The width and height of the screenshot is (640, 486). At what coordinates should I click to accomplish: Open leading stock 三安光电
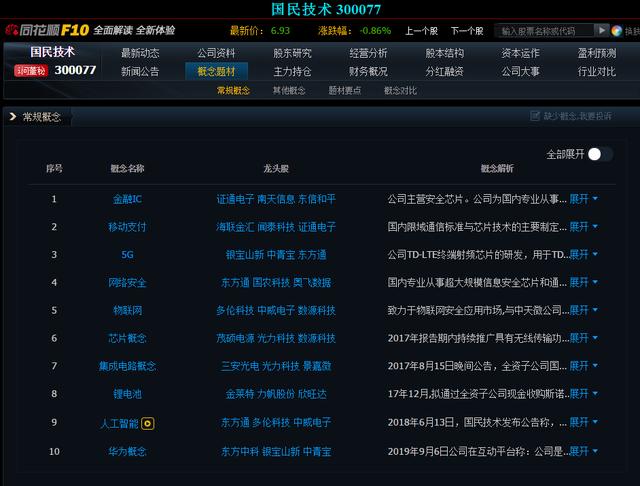(240, 366)
